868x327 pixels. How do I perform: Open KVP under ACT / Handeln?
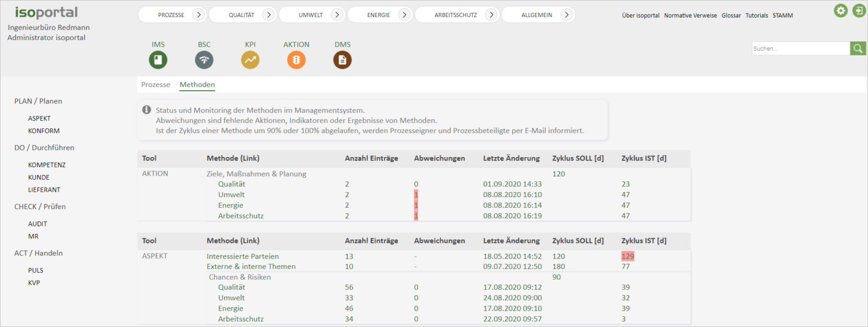33,282
